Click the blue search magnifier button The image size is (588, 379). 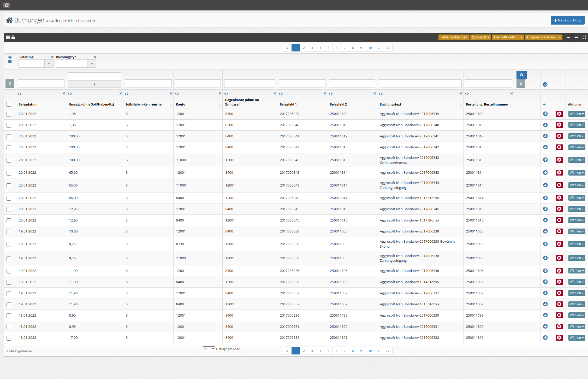(x=521, y=75)
